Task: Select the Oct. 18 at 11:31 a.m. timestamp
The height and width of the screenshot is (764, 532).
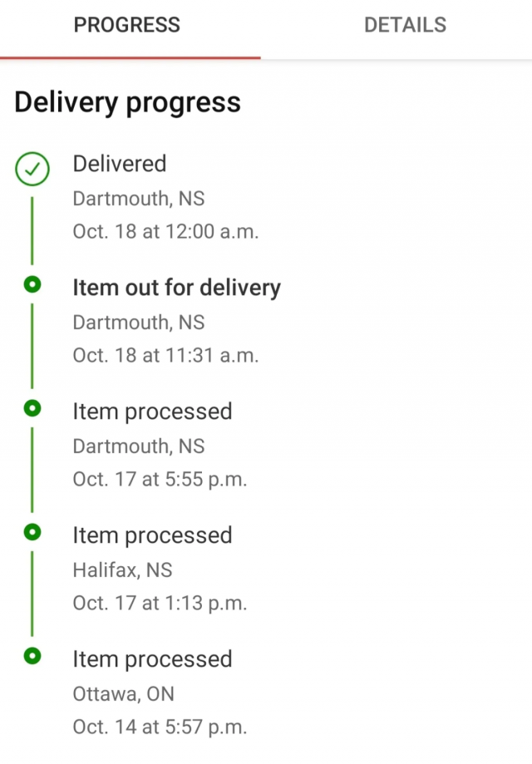Action: point(165,356)
